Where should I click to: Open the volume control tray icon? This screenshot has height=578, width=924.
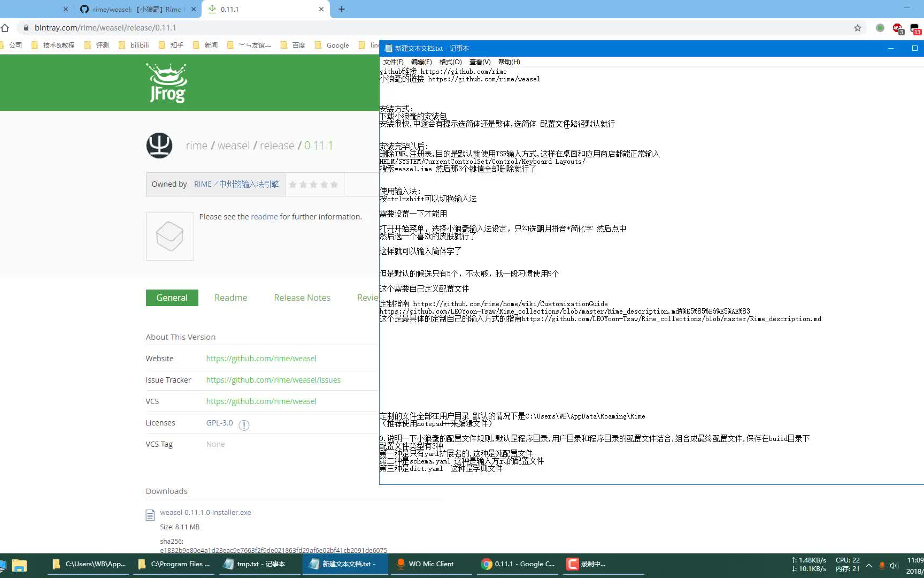pos(894,565)
